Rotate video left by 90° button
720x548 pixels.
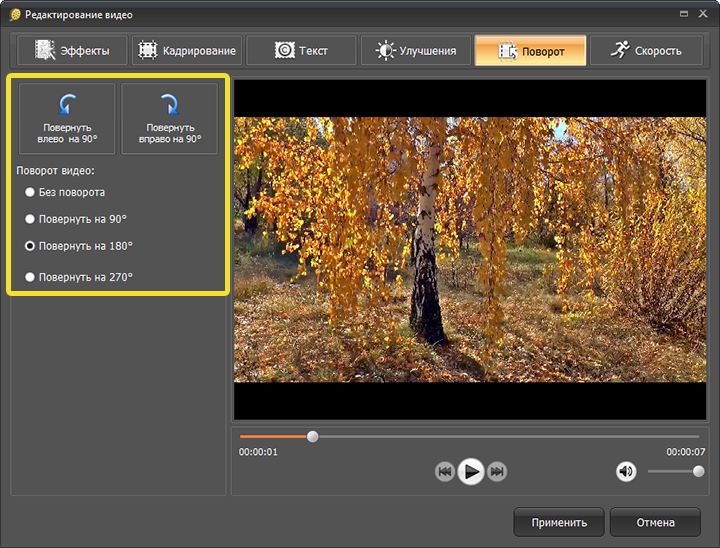(68, 118)
